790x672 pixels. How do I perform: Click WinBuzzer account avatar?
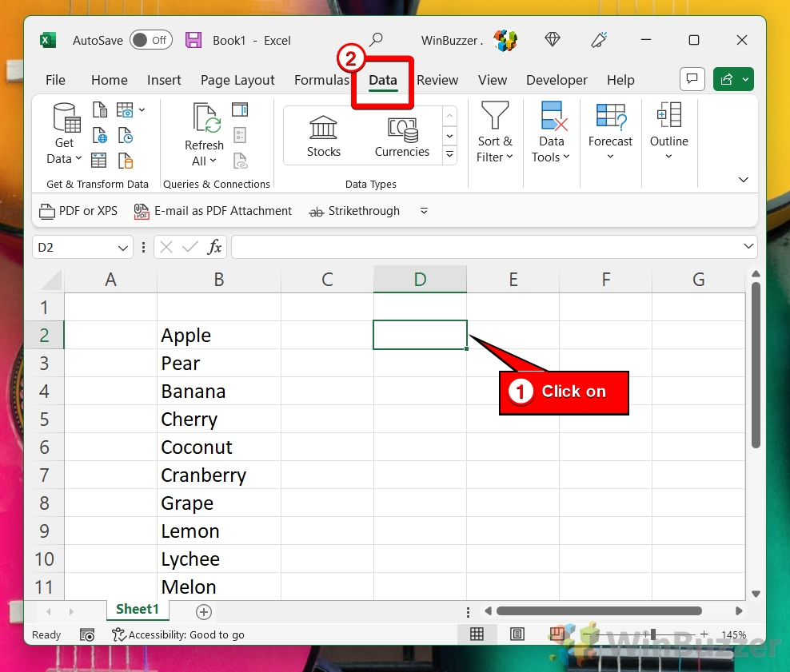click(505, 40)
